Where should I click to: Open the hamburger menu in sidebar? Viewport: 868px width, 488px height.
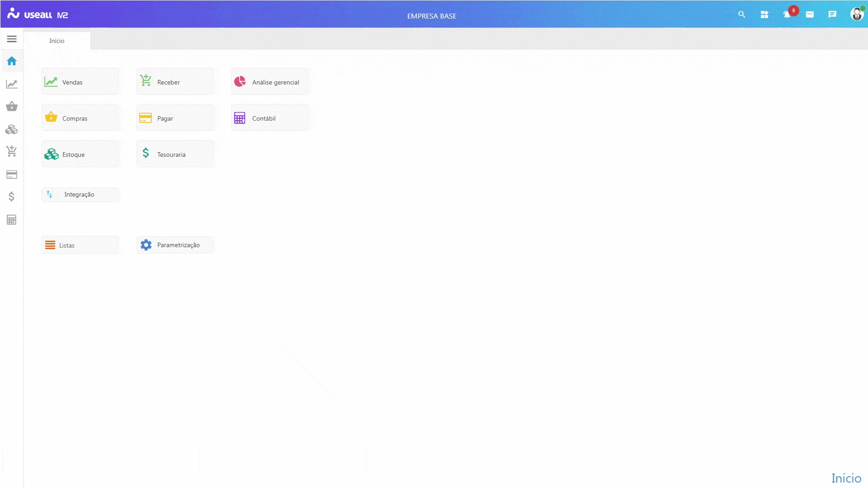[12, 39]
